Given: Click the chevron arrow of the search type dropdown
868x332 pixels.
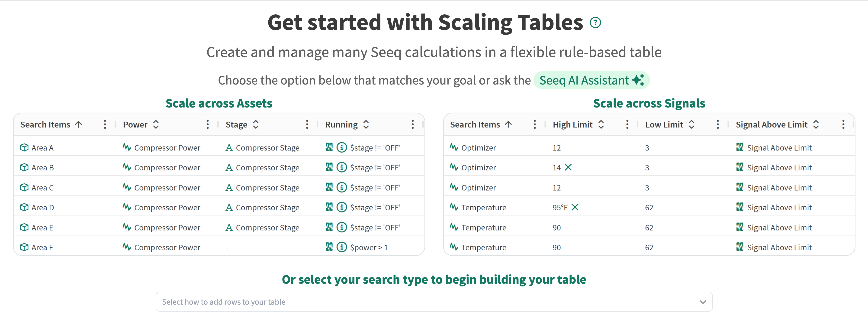Looking at the screenshot, I should click(703, 302).
